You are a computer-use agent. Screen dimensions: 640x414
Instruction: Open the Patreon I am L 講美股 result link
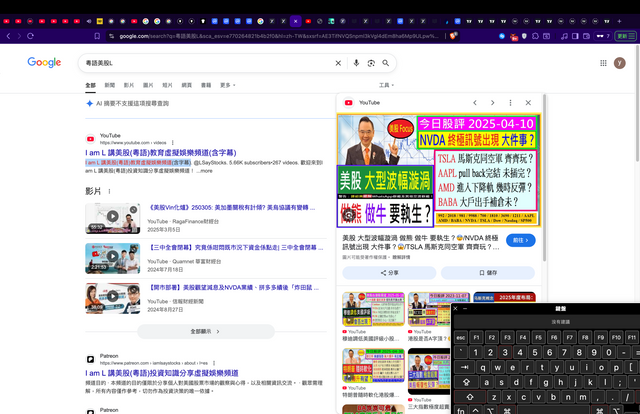pyautogui.click(x=162, y=373)
